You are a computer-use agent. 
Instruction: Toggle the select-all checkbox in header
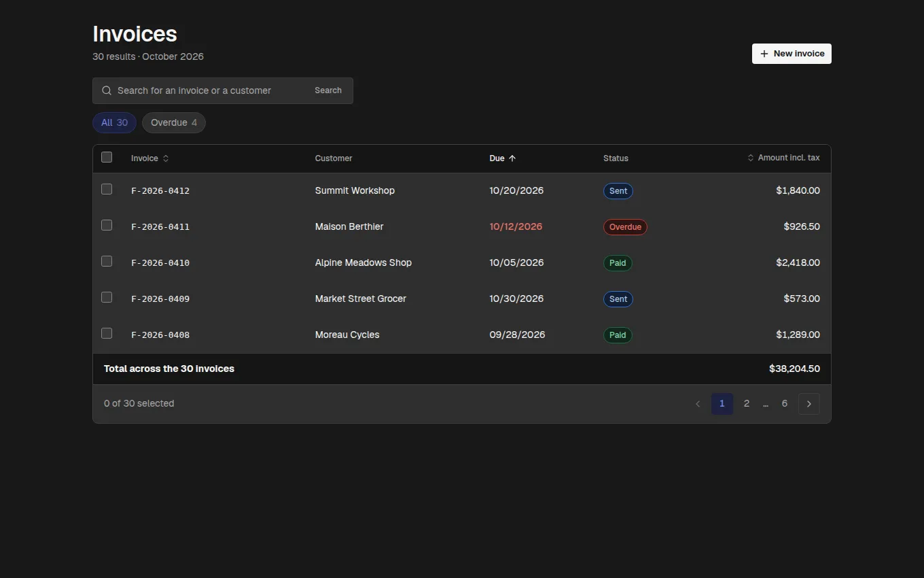click(x=107, y=157)
